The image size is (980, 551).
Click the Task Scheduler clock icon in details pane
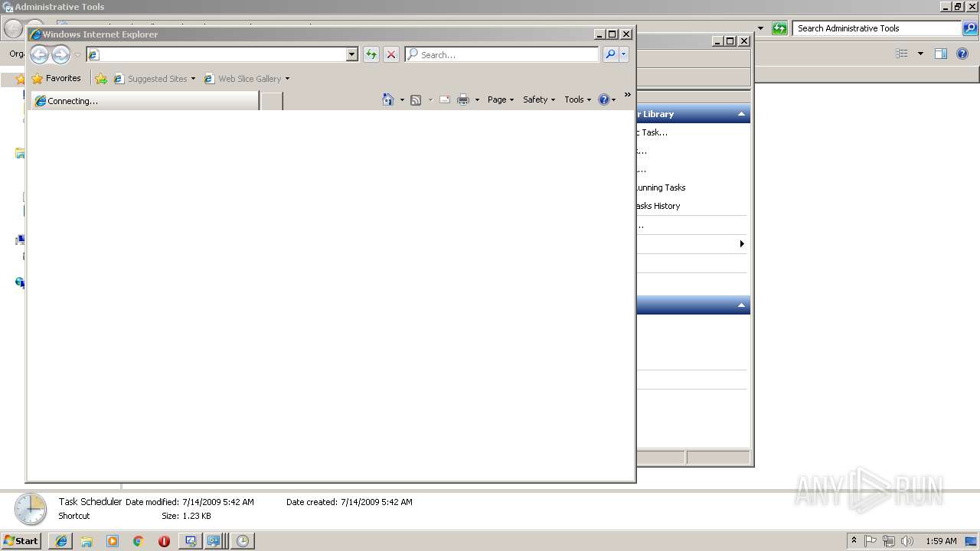coord(31,509)
